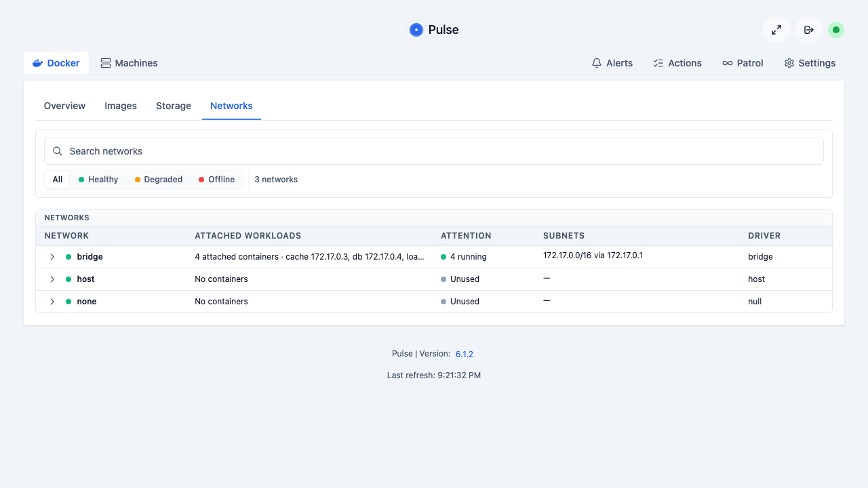The width and height of the screenshot is (868, 488).
Task: Open the Alerts page
Action: [612, 63]
